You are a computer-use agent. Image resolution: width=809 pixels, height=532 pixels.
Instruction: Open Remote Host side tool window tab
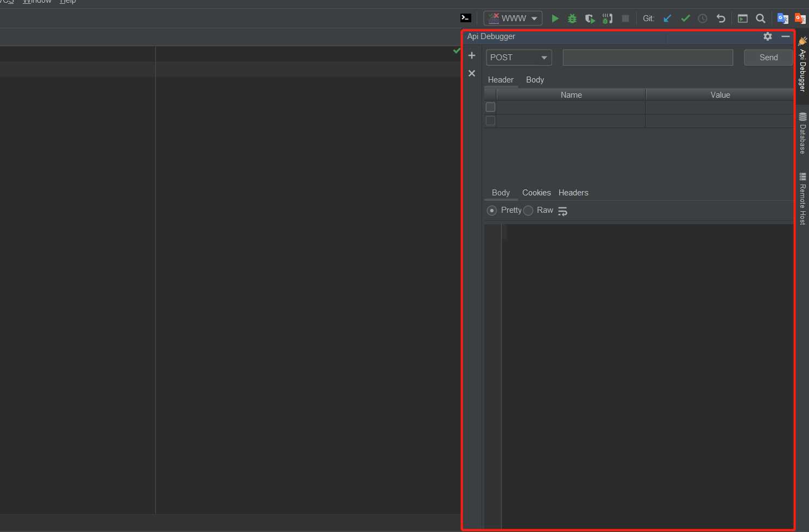point(802,198)
